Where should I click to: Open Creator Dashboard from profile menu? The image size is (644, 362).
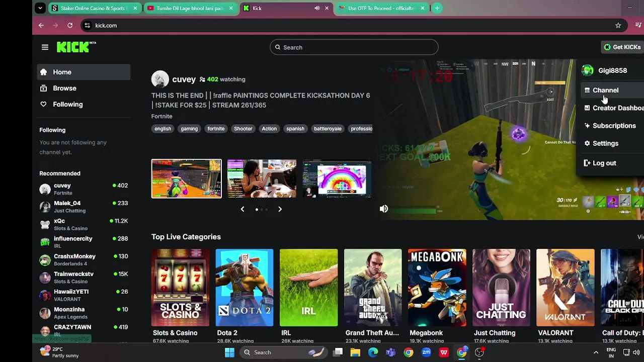click(x=611, y=108)
